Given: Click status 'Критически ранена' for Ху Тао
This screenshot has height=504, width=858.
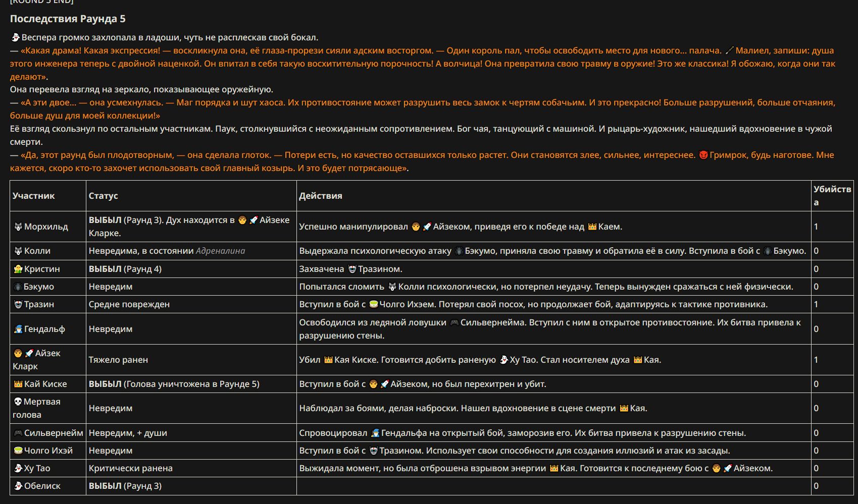Looking at the screenshot, I should [131, 469].
